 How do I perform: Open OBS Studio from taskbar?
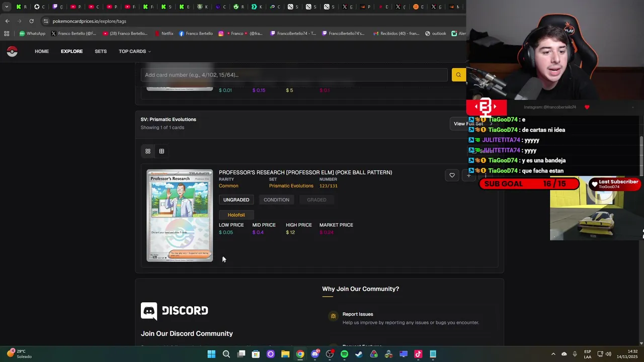click(x=330, y=354)
